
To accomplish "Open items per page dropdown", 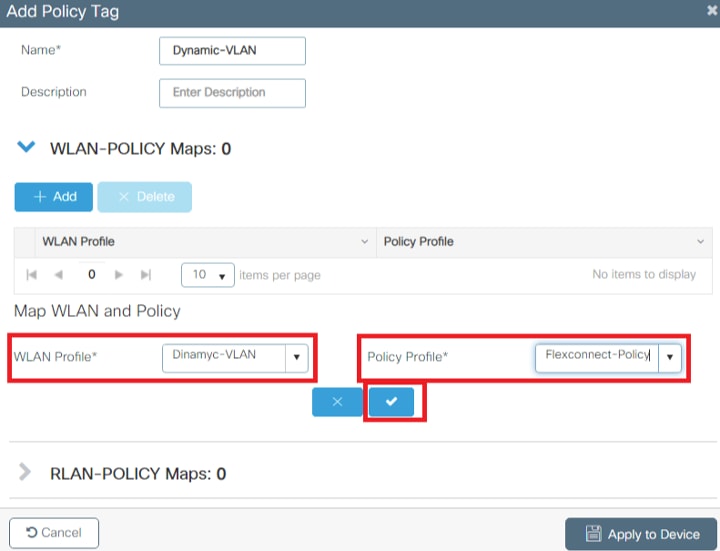I will 208,275.
